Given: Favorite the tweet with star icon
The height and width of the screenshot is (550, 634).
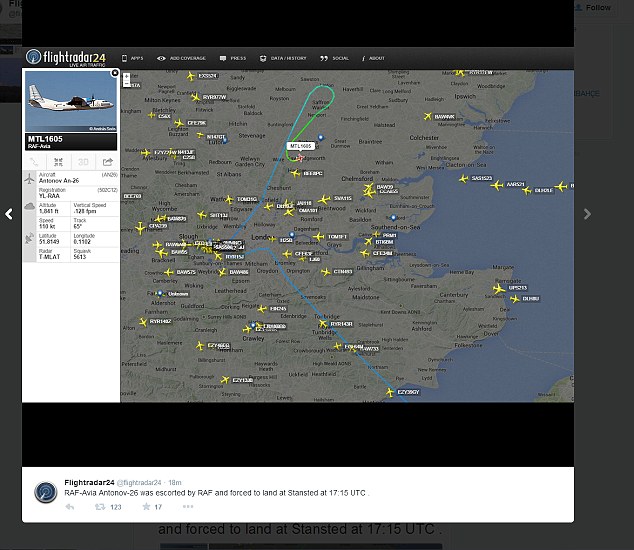Looking at the screenshot, I should pyautogui.click(x=146, y=506).
